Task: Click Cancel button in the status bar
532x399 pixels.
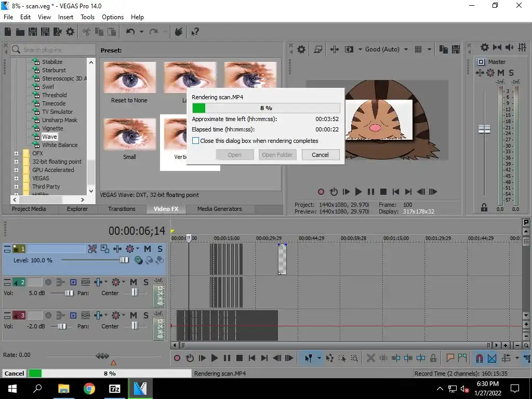Action: coord(14,374)
